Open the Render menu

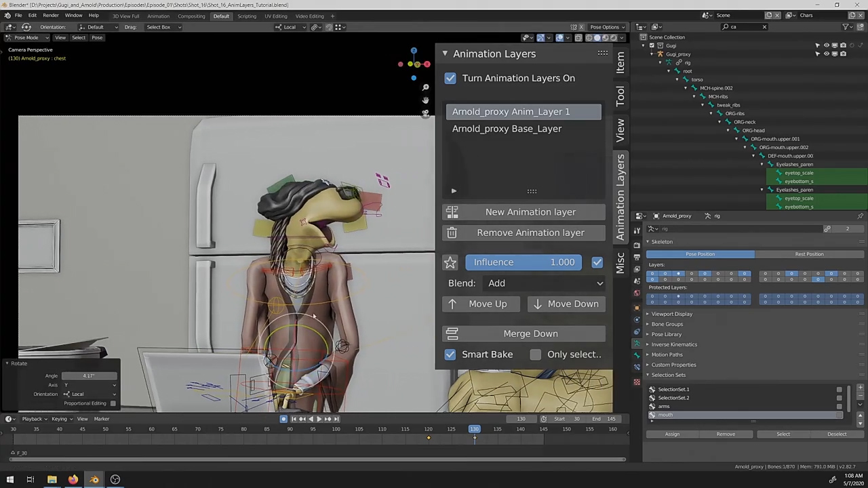(x=50, y=16)
